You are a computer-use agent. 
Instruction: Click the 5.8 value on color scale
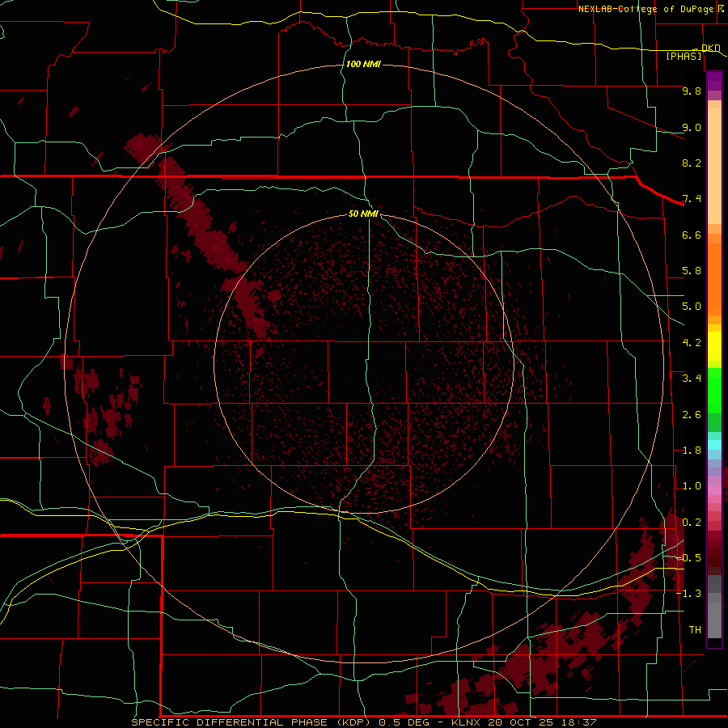pyautogui.click(x=692, y=271)
